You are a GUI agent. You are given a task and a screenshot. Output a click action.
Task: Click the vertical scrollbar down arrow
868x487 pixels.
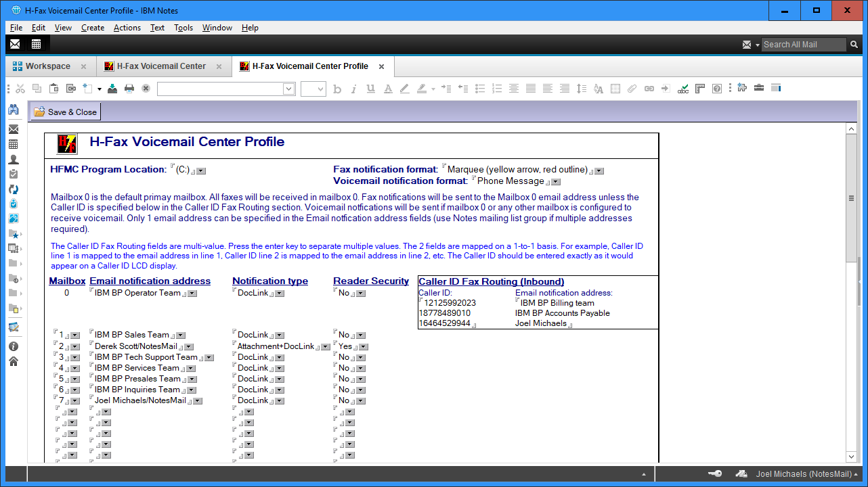tap(851, 457)
